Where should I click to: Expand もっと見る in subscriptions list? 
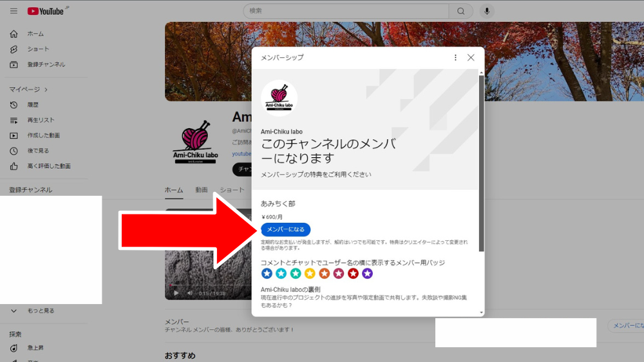point(33,310)
